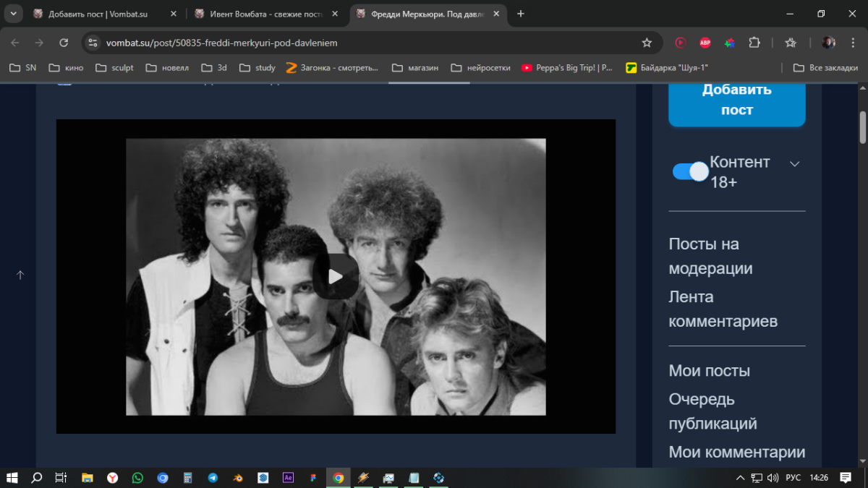This screenshot has width=868, height=488.
Task: Open WhatsApp from taskbar
Action: 138,478
